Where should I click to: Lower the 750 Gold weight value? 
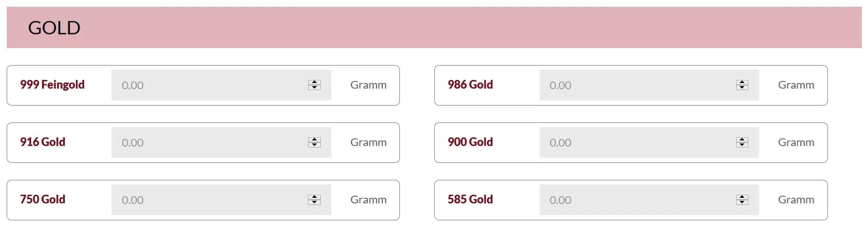click(x=314, y=202)
